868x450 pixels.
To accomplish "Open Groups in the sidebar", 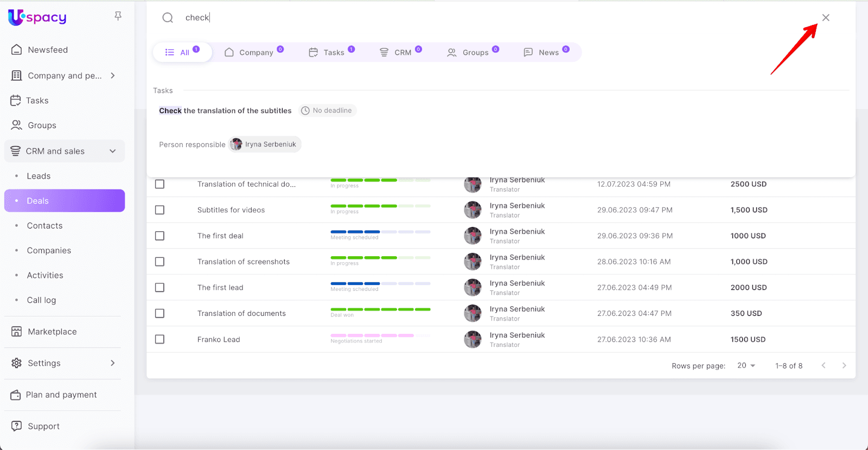I will pos(42,125).
